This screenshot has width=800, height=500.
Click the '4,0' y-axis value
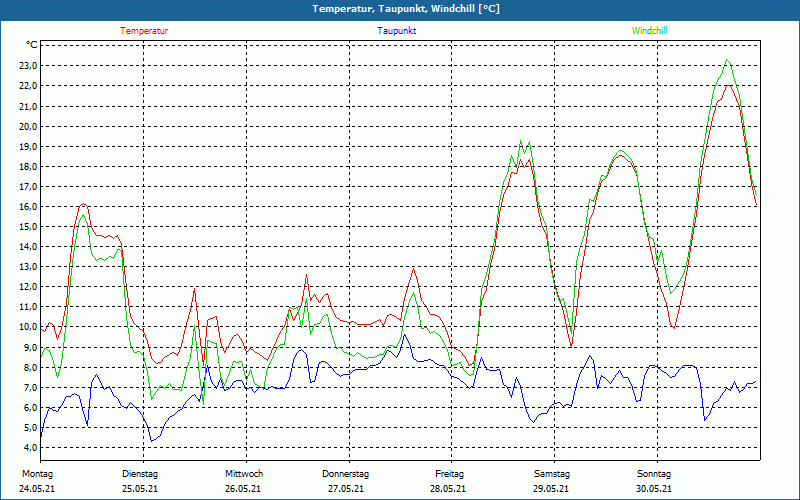point(30,447)
